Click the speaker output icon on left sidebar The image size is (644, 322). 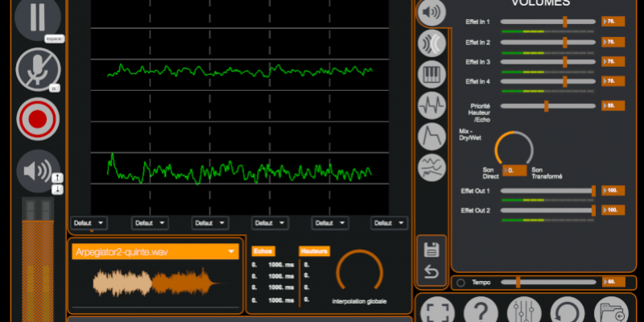37,171
